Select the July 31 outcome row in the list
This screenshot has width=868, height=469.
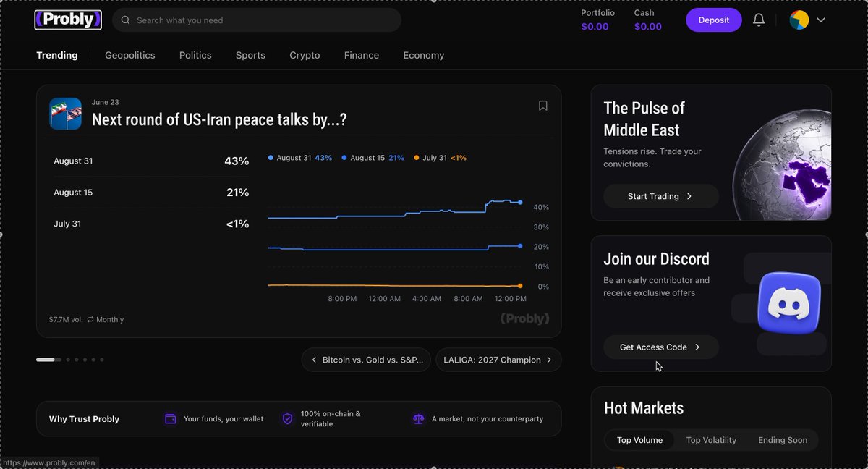coord(151,224)
